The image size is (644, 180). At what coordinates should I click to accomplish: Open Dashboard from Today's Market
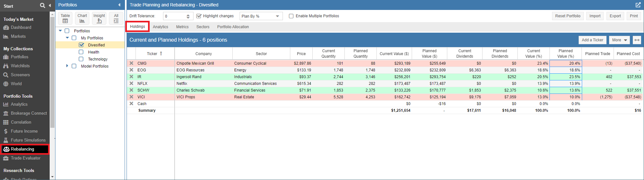21,28
